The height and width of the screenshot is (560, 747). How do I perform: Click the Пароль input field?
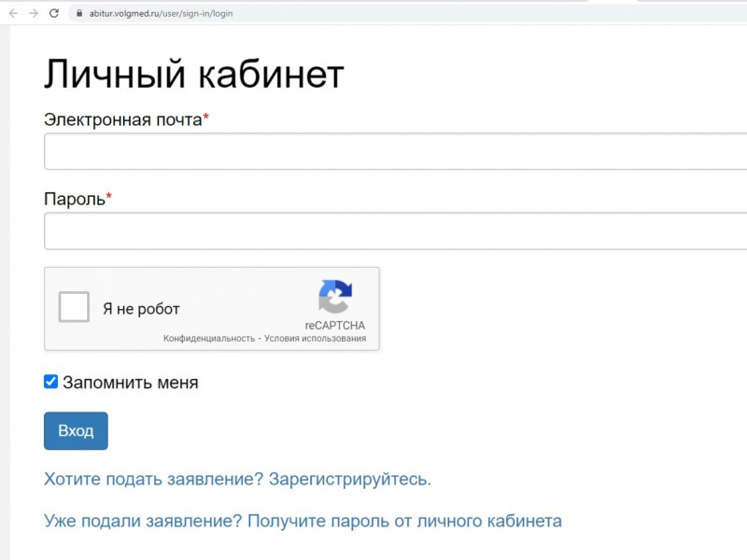[395, 231]
